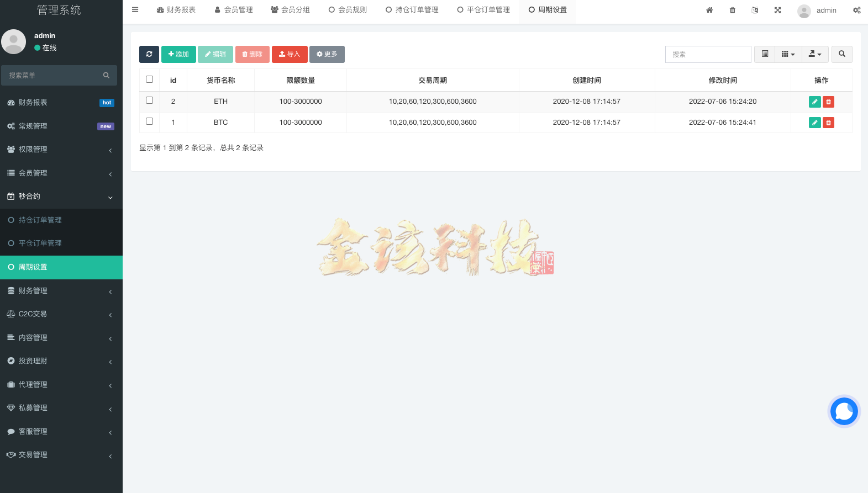Delete the BTC row with red trash
This screenshot has width=868, height=493.
click(828, 123)
